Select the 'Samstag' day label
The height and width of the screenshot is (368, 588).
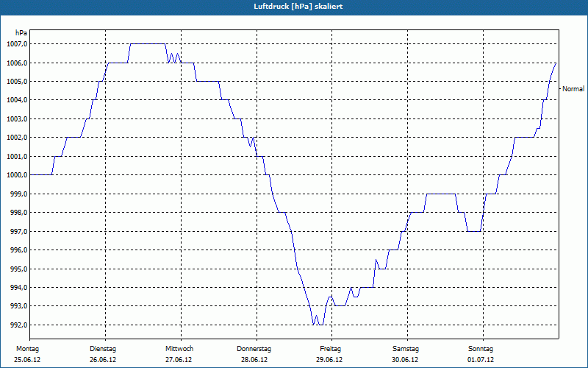coord(406,349)
